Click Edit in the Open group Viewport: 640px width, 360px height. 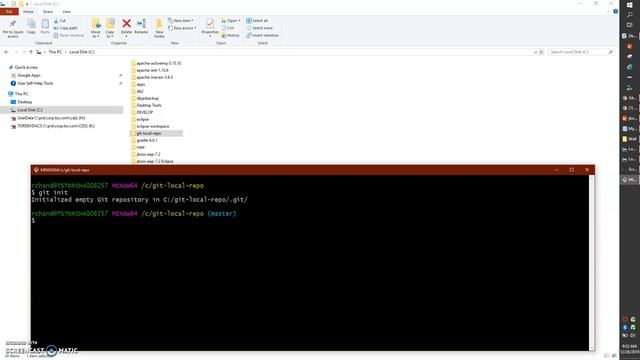pyautogui.click(x=228, y=28)
